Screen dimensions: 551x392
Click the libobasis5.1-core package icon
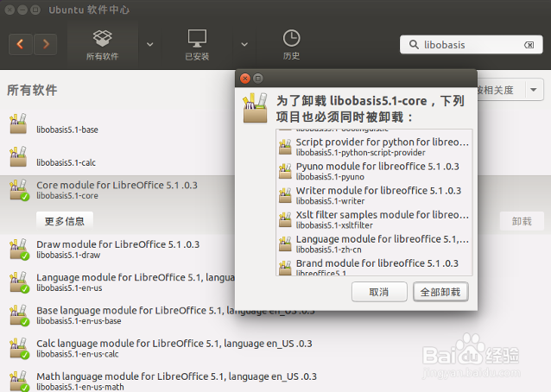[x=19, y=190]
